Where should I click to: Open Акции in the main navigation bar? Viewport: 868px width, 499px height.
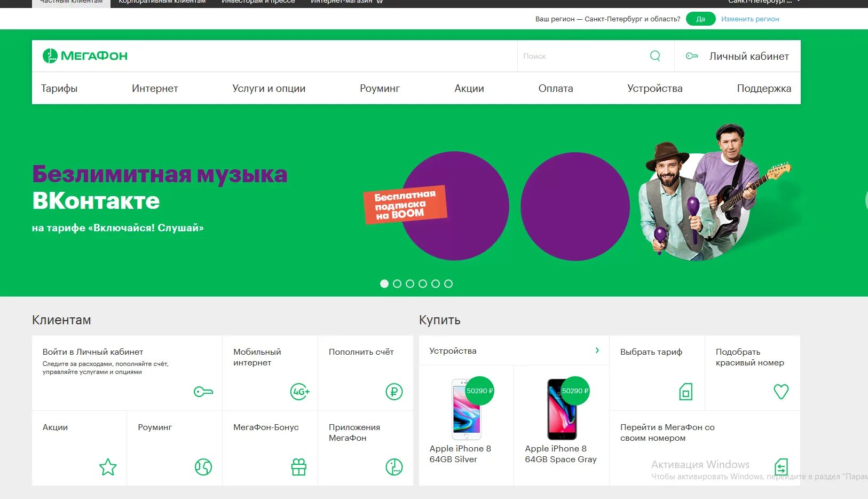[x=469, y=88]
